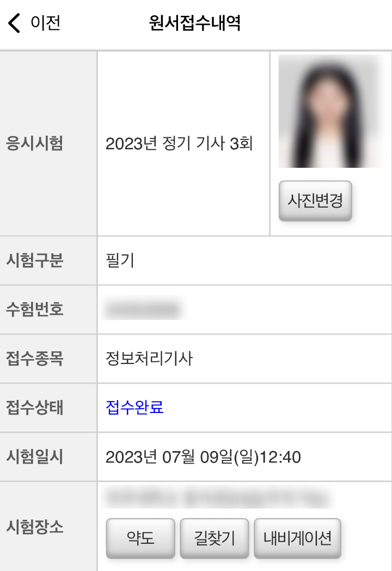Viewport: 392px width, 571px height.
Task: Open the 약도 map sketch button
Action: pos(140,538)
